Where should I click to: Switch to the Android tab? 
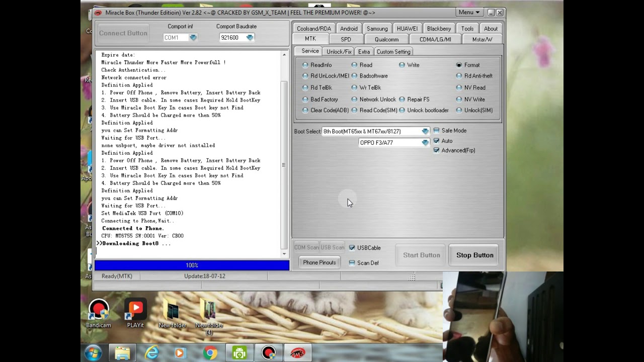(349, 29)
